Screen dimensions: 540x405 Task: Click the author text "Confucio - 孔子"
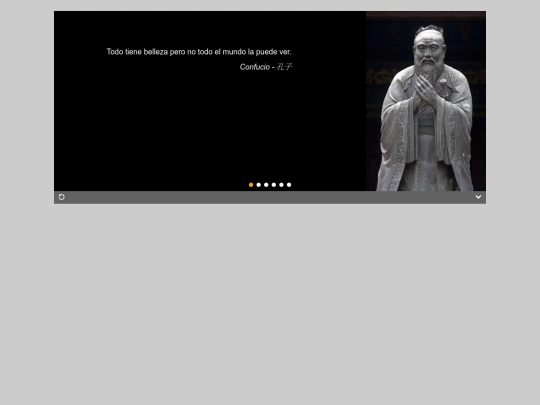click(x=266, y=67)
